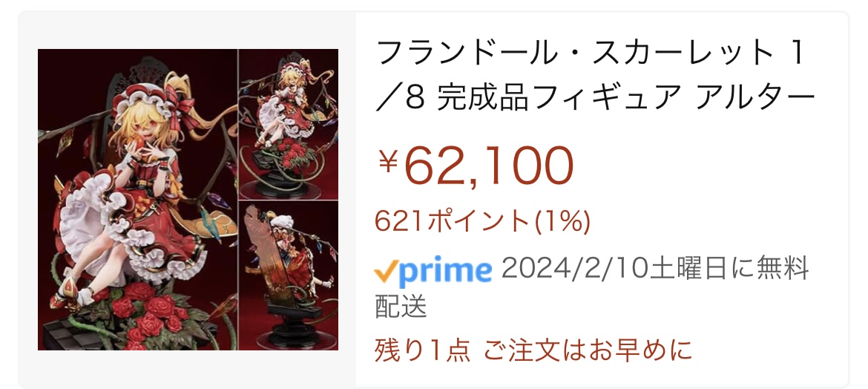Open the large left figure photo
Screen dimensions: 868x389
(137, 200)
